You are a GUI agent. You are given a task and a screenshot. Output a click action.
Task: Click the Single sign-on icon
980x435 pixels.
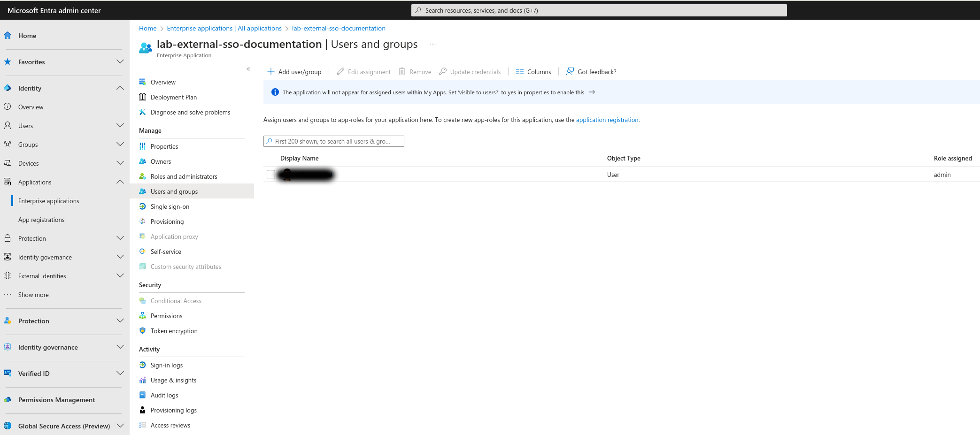pos(142,206)
